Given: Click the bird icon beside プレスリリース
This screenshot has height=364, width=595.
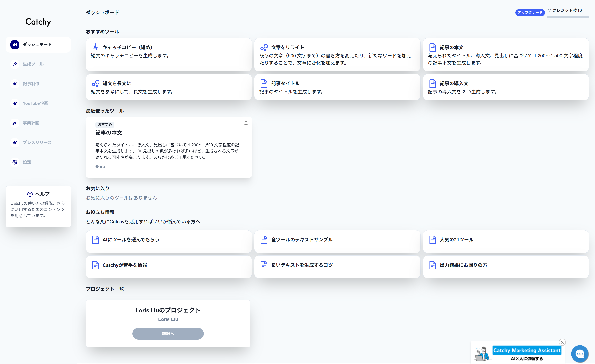Looking at the screenshot, I should click(15, 143).
